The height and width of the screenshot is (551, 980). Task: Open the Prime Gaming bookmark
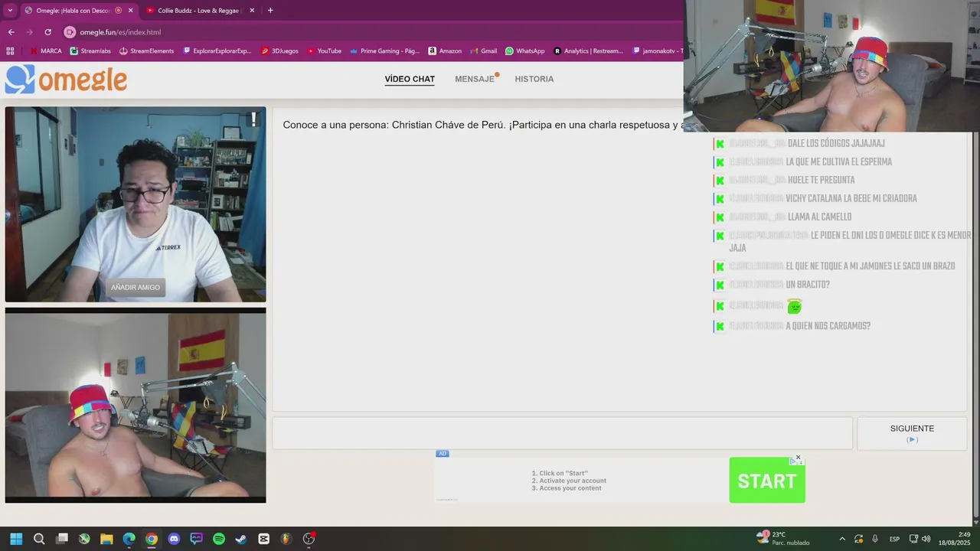(384, 51)
